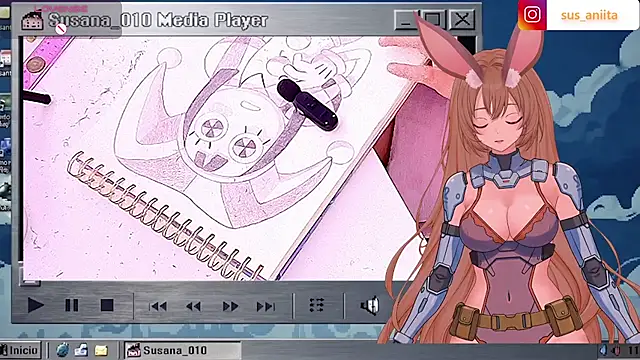Stop the media with the square button
Screen dimensions: 640x360
click(107, 305)
